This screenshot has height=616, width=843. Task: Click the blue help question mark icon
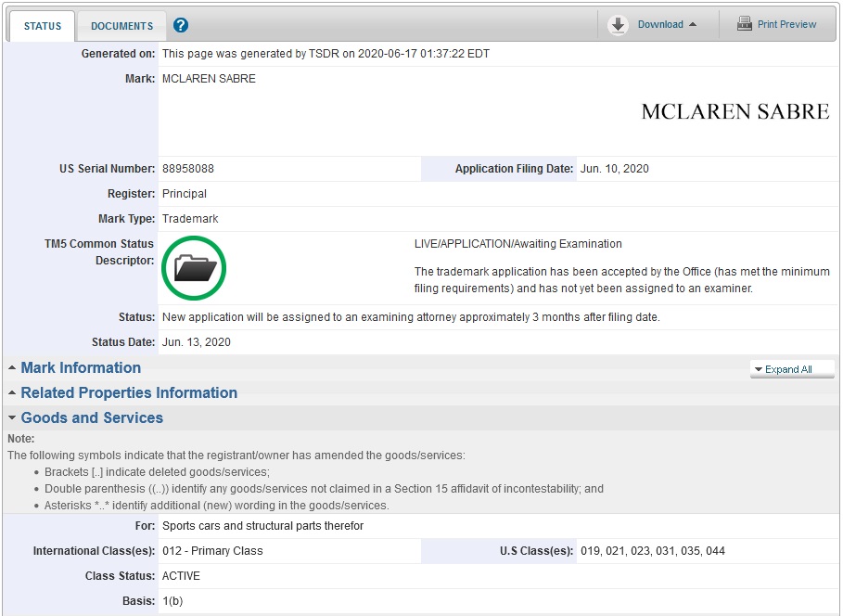181,25
